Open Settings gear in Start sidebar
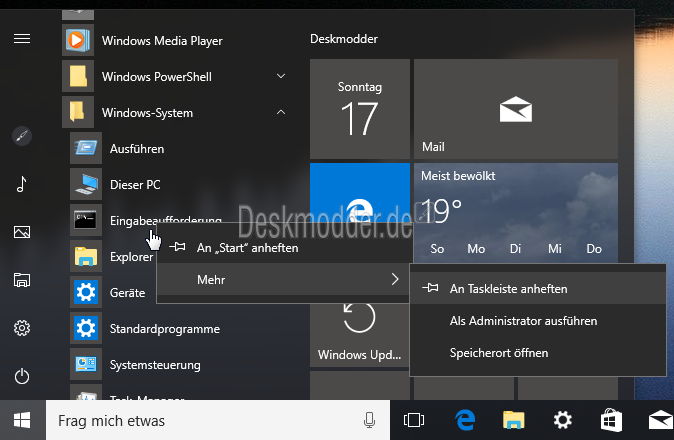The width and height of the screenshot is (674, 440). (22, 328)
